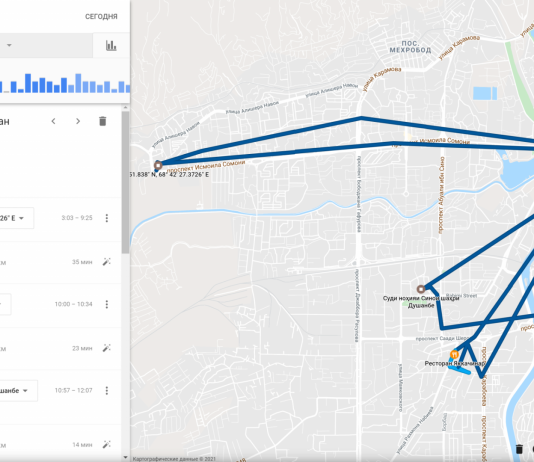Edit the 23 мин trip segment
This screenshot has height=462, width=534.
click(107, 348)
